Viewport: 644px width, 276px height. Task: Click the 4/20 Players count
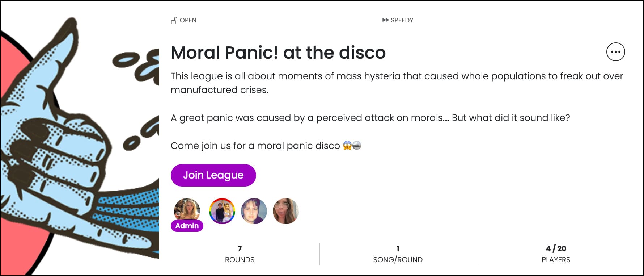[x=556, y=254]
